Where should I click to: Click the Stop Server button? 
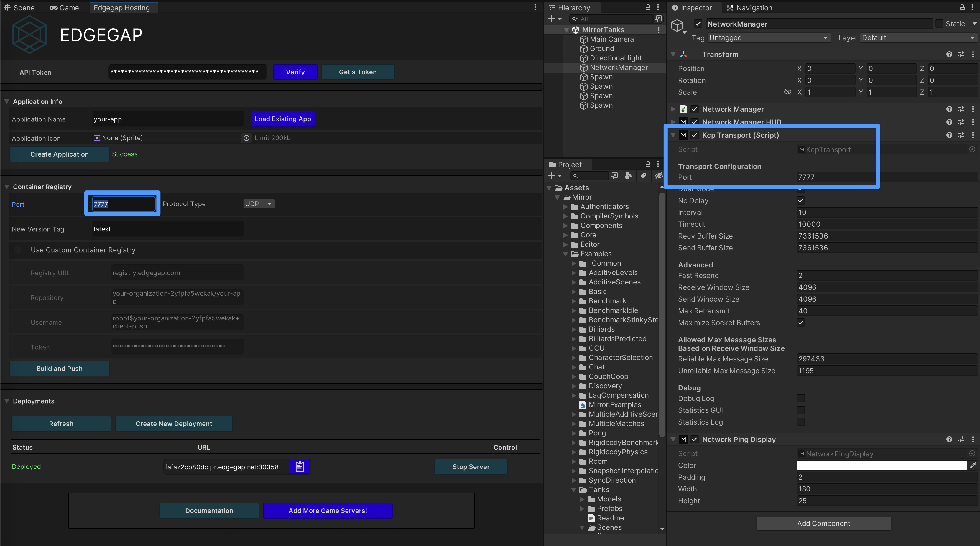click(x=471, y=466)
